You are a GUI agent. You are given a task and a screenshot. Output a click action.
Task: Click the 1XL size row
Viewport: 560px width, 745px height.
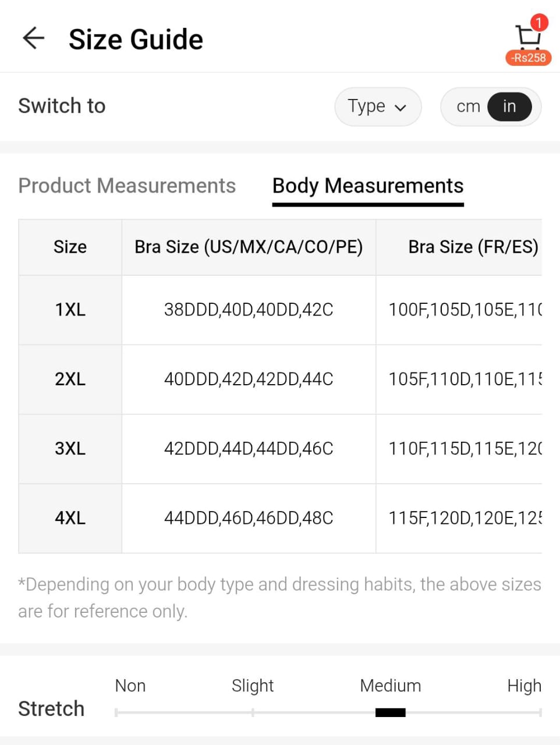pyautogui.click(x=70, y=310)
